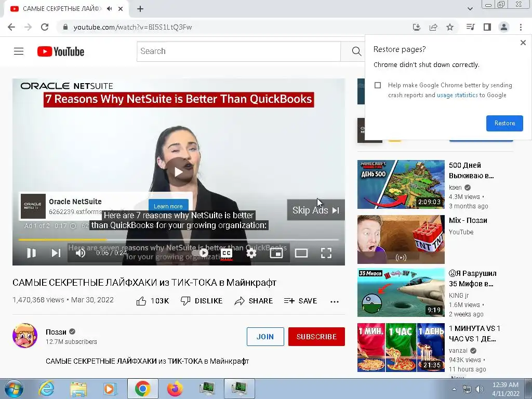Toggle the autoplay switch in player
532x399 pixels.
(202, 253)
